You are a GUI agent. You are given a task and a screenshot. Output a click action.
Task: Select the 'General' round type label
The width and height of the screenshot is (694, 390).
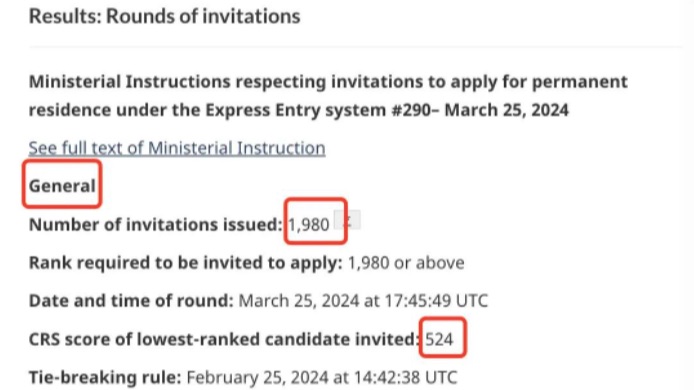pyautogui.click(x=62, y=186)
